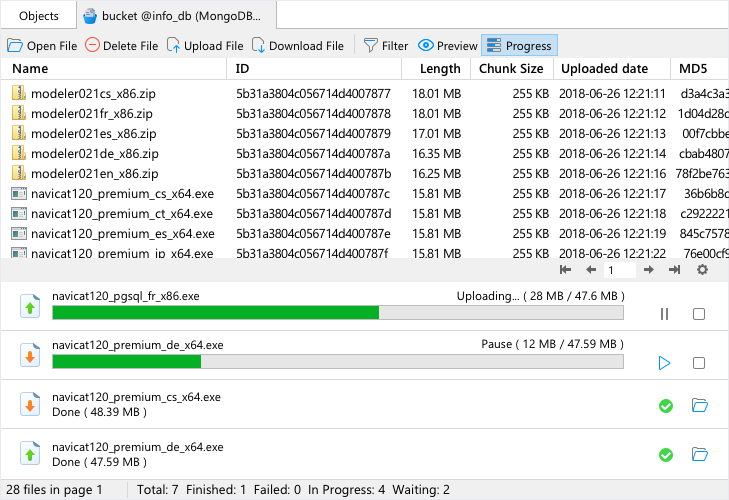This screenshot has width=729, height=500.
Task: Go to the previous page
Action: pyautogui.click(x=591, y=269)
